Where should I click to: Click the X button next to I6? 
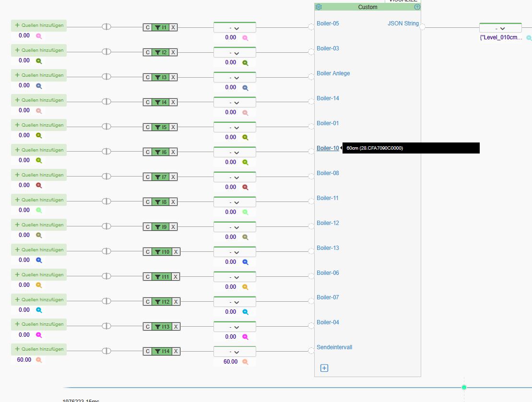pos(173,152)
